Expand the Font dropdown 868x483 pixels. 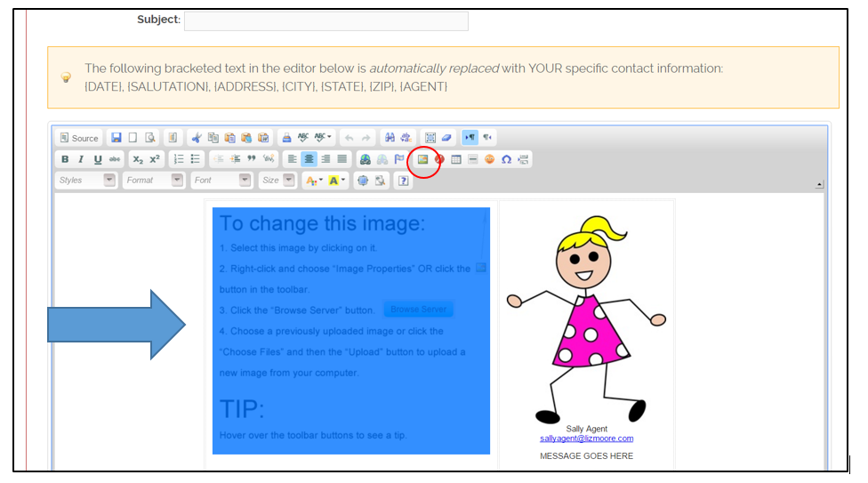[221, 181]
